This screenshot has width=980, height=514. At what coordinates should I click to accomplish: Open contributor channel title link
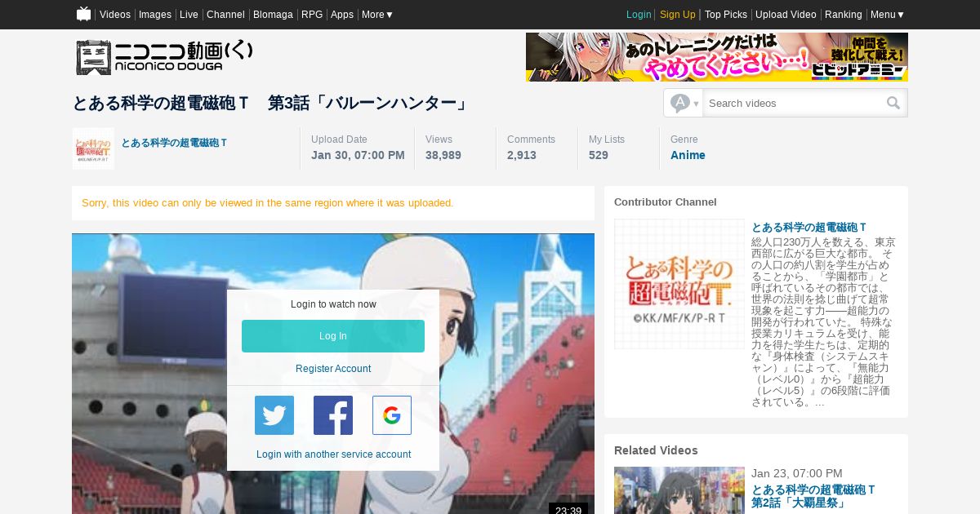coord(809,228)
